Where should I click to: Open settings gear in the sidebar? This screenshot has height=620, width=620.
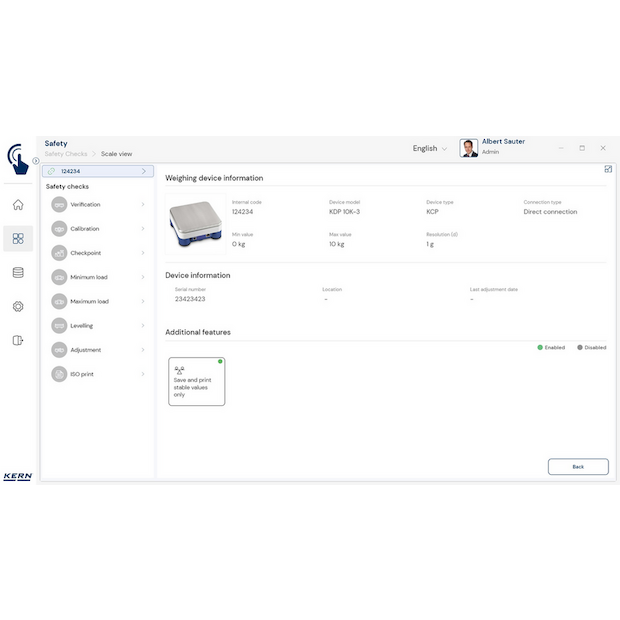click(x=18, y=306)
